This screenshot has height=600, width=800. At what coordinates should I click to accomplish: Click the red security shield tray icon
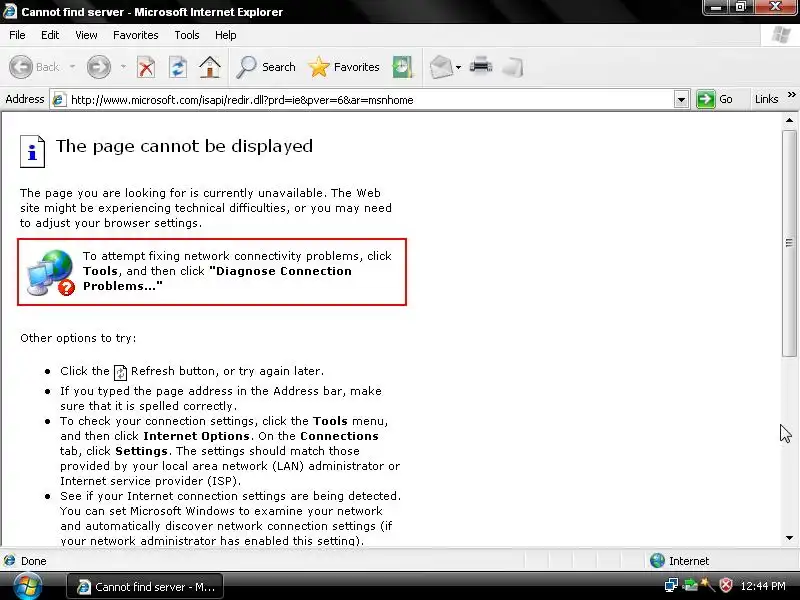point(726,586)
